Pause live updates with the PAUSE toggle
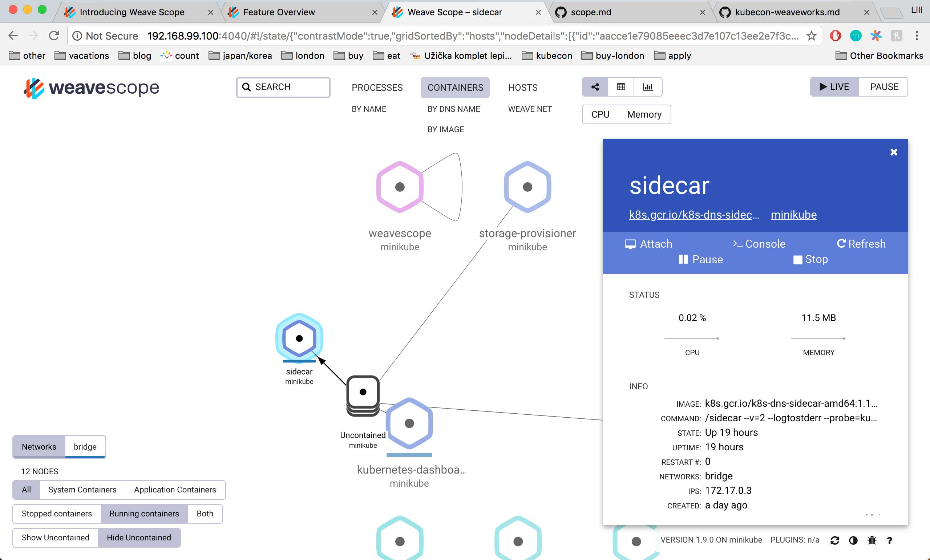This screenshot has width=930, height=560. 883,86
